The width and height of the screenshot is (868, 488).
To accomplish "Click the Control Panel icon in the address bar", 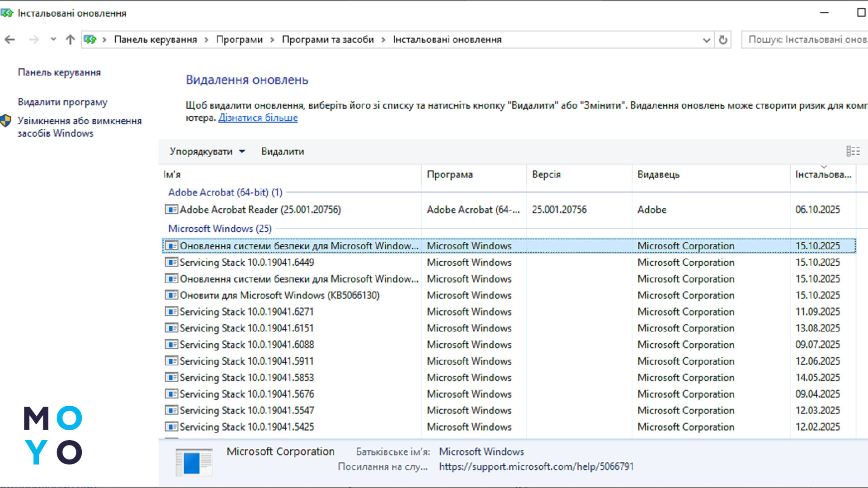I will point(90,39).
